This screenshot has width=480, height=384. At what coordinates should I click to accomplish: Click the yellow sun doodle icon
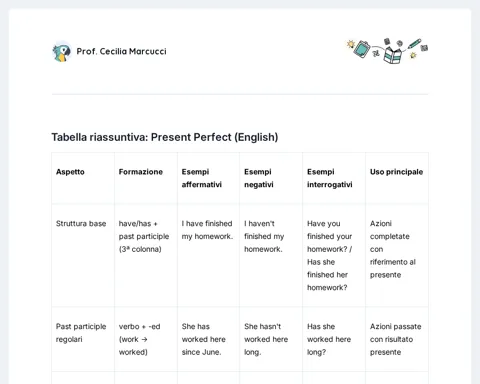[351, 44]
